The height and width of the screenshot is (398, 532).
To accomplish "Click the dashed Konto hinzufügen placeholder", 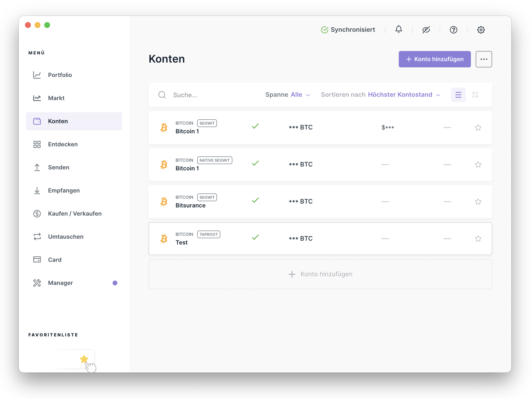I will click(x=320, y=274).
